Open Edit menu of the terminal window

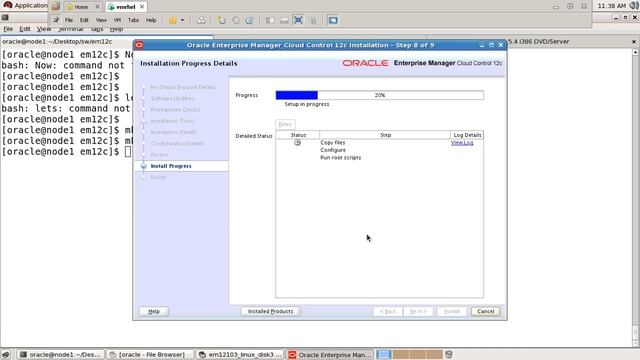point(25,29)
